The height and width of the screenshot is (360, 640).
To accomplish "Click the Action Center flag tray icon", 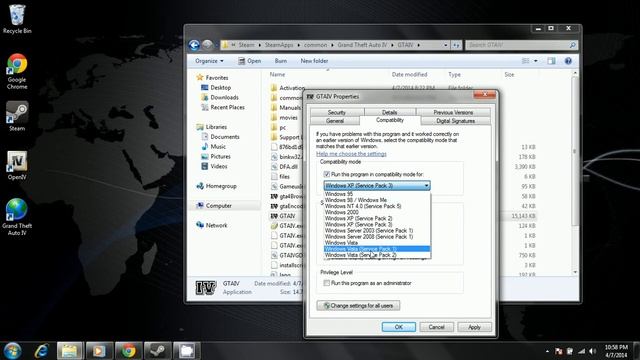I will [558, 351].
